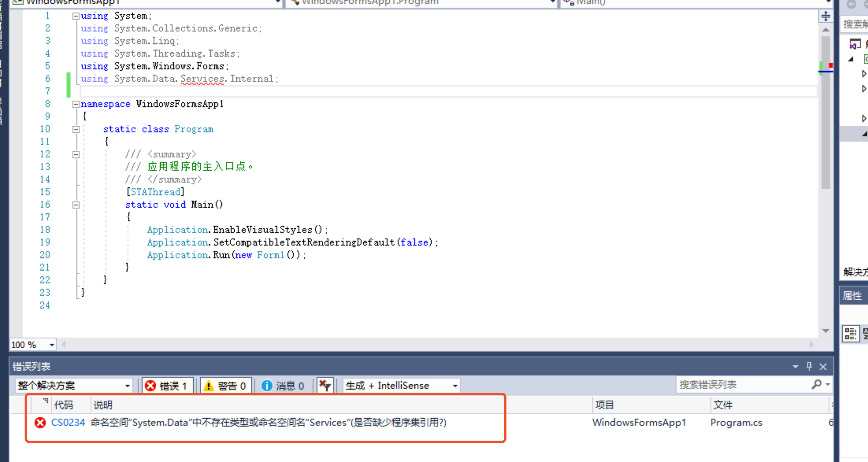Collapse the summary comment block at line 12
The image size is (868, 462).
pyautogui.click(x=76, y=155)
